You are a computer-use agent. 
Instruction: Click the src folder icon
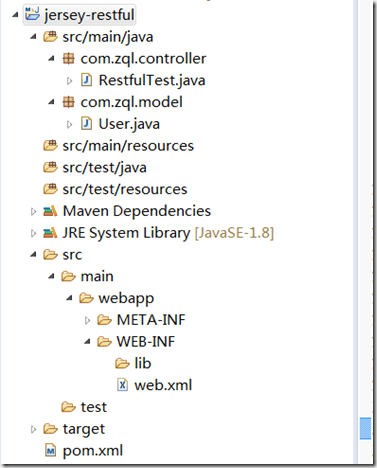coord(50,255)
